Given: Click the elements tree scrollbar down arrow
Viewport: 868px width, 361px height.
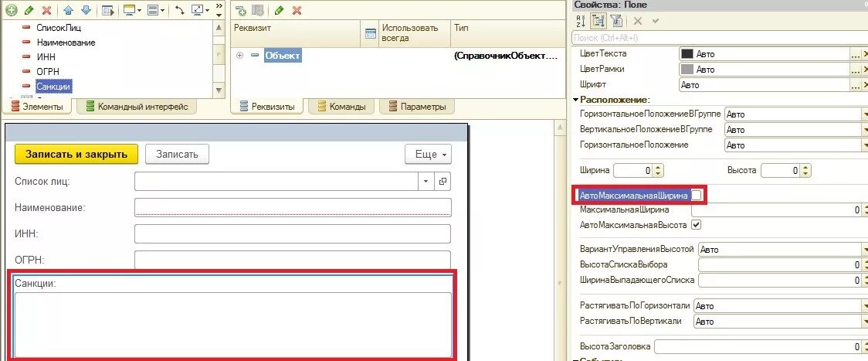Looking at the screenshot, I should point(219,90).
